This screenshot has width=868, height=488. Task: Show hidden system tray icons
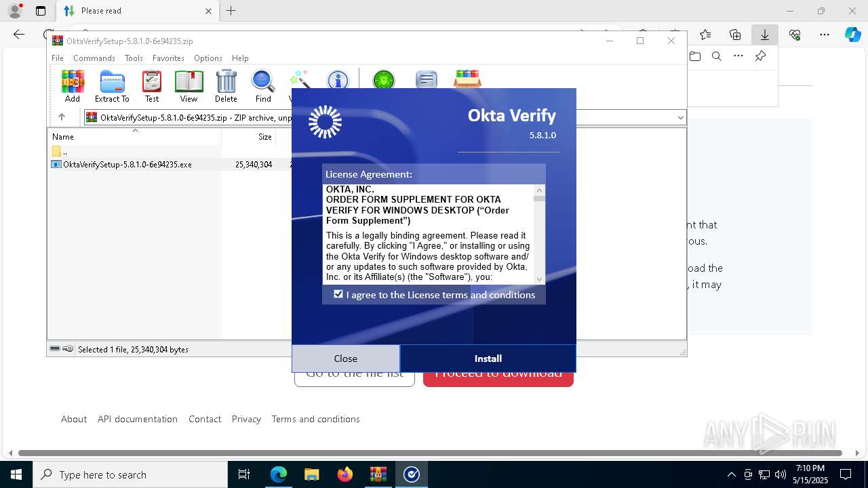(x=731, y=474)
